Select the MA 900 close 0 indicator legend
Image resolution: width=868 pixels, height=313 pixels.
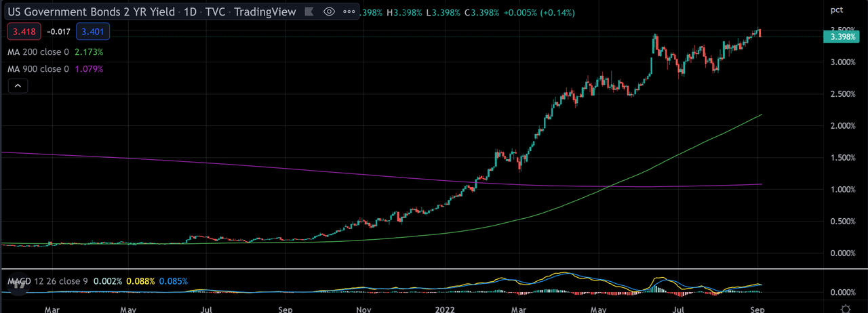click(38, 69)
